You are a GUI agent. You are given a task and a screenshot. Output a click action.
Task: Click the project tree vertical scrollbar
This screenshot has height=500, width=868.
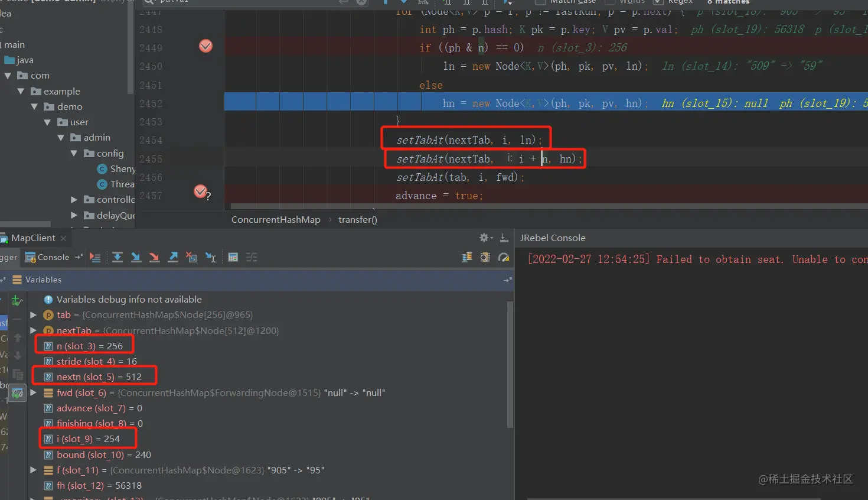(130, 47)
